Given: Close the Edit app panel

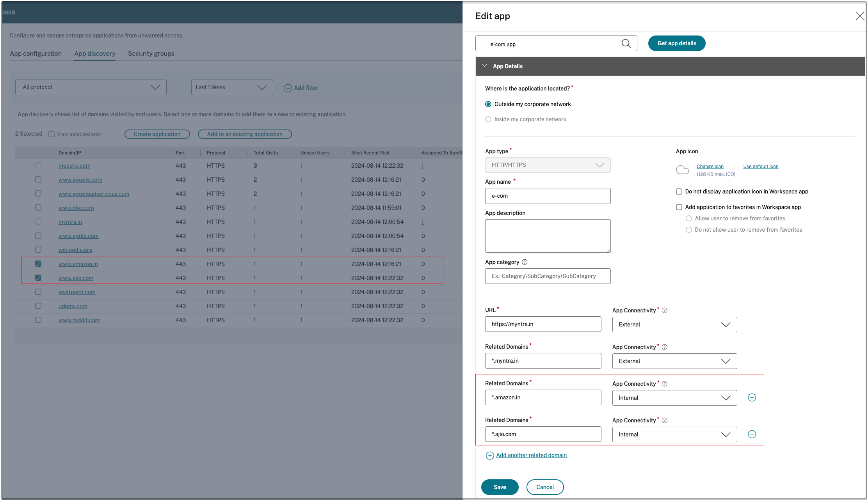Looking at the screenshot, I should coord(860,16).
